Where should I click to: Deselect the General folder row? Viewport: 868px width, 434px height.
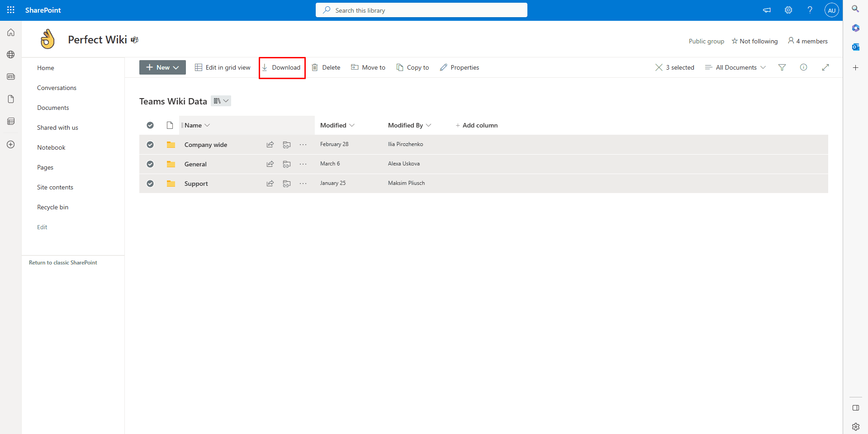click(150, 164)
